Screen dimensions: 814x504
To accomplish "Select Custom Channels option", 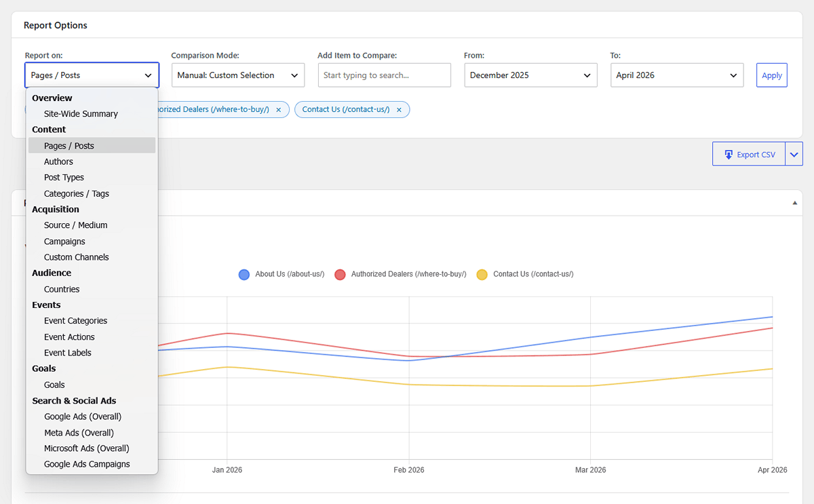I will [92, 257].
